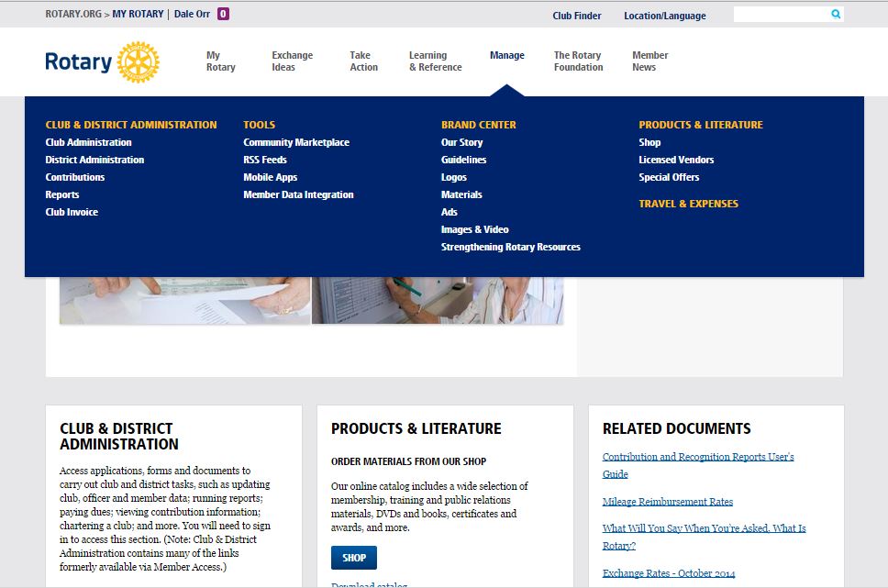This screenshot has height=588, width=888.
Task: Open Club Invoice from the menu
Action: 72,212
